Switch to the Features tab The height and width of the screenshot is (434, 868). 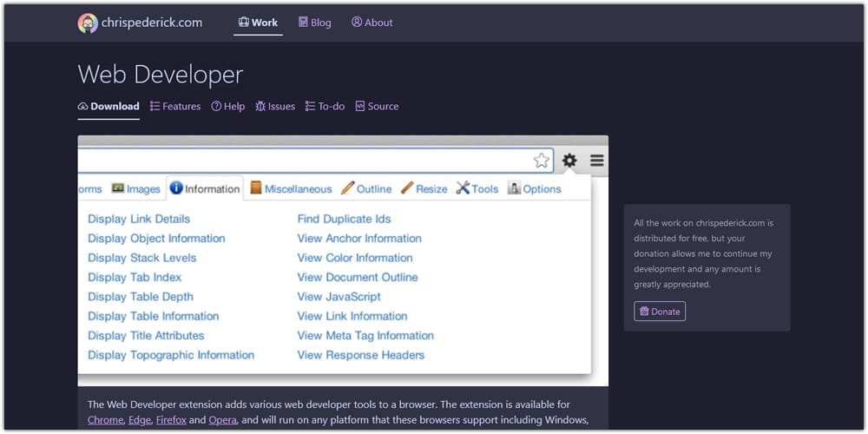coord(174,107)
